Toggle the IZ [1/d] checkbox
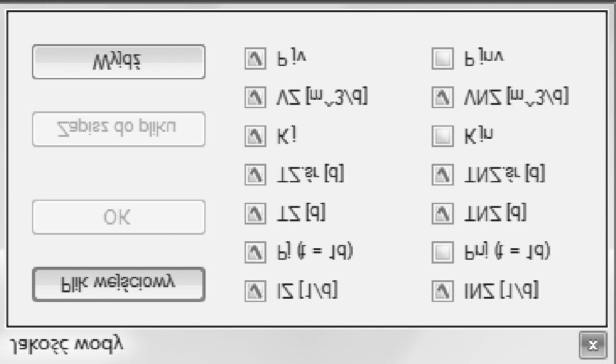 (254, 292)
